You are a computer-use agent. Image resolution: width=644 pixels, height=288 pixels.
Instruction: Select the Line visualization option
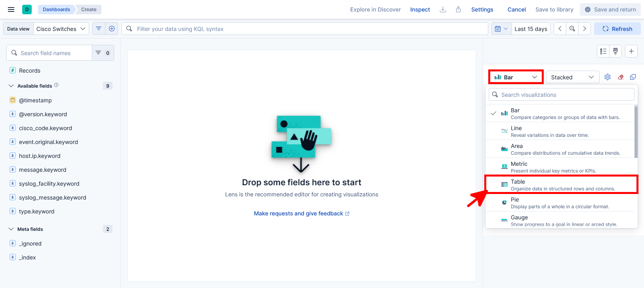tap(560, 131)
